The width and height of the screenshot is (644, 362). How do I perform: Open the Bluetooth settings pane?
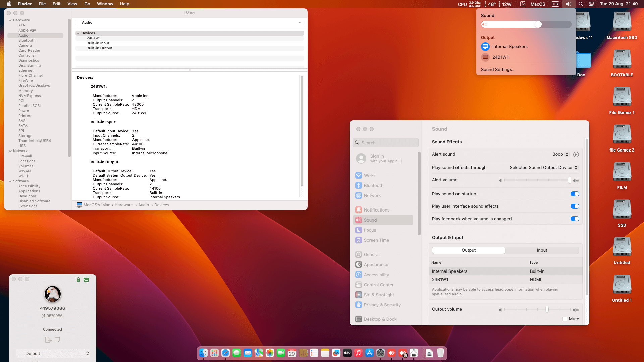373,186
